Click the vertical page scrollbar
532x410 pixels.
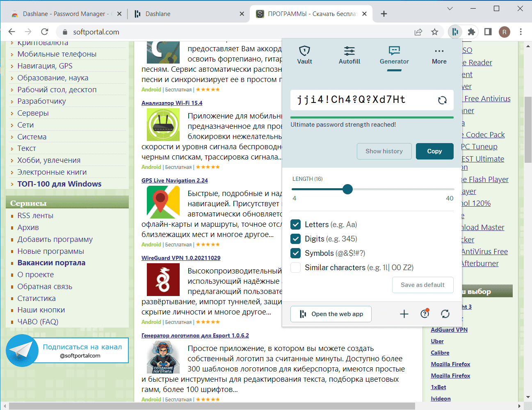(528, 130)
